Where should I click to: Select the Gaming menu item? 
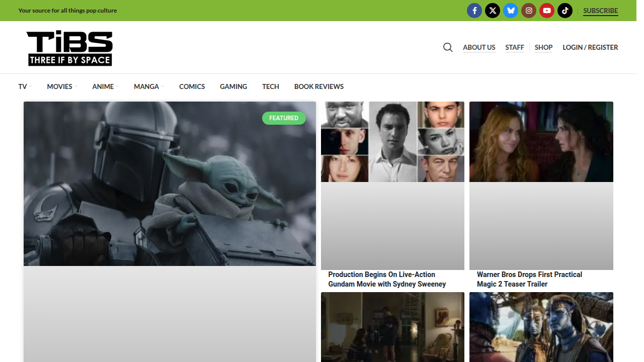(x=233, y=86)
